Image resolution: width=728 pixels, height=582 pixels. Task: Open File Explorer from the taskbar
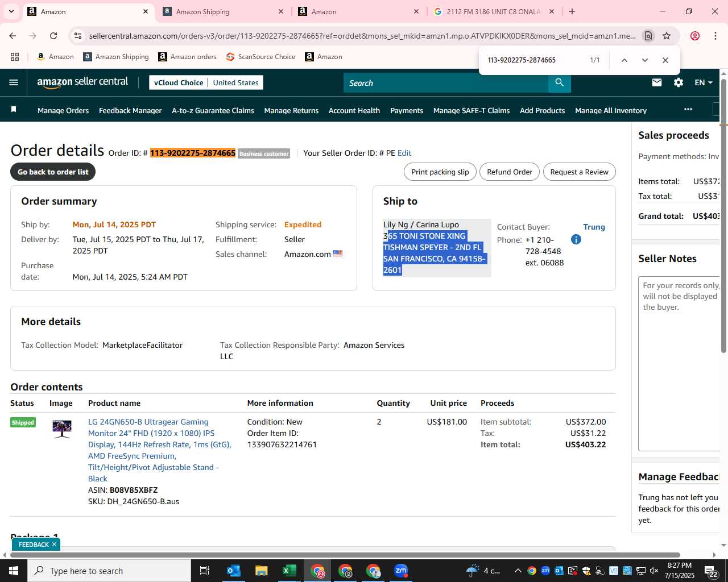coord(261,571)
